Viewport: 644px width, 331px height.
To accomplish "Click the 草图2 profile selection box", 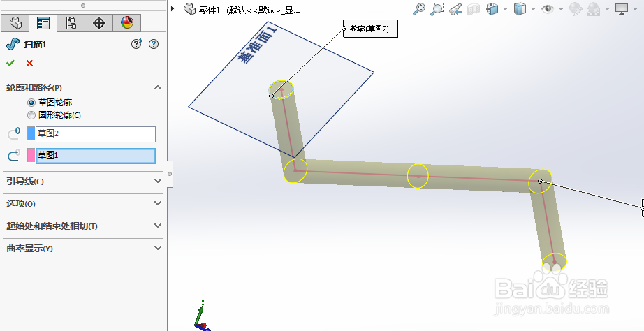I will pos(96,134).
